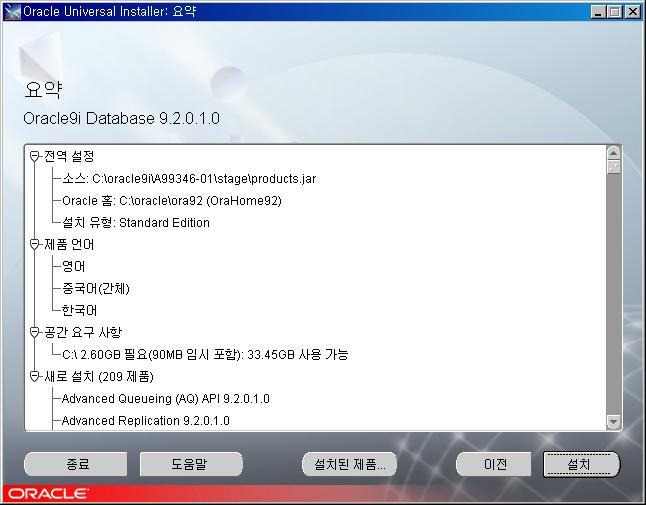Image resolution: width=646 pixels, height=505 pixels.
Task: Click the summary list scroll down arrow
Action: tap(613, 422)
